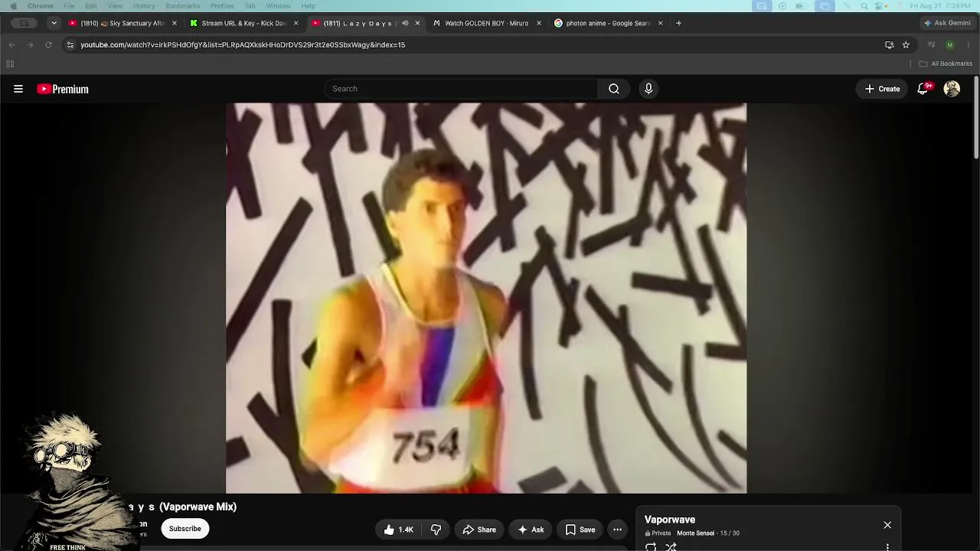Viewport: 980px width, 551px height.
Task: Open Chrome apps grid in bookmarks bar
Action: 10,64
